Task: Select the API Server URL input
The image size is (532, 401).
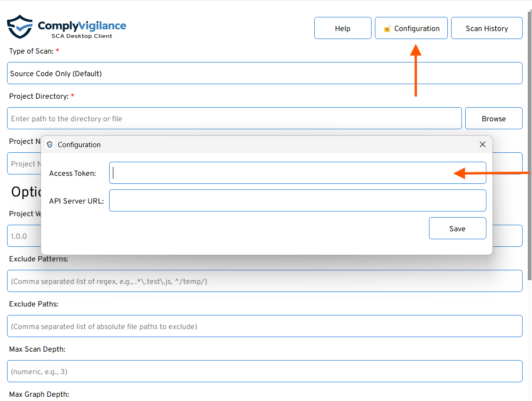Action: 297,201
